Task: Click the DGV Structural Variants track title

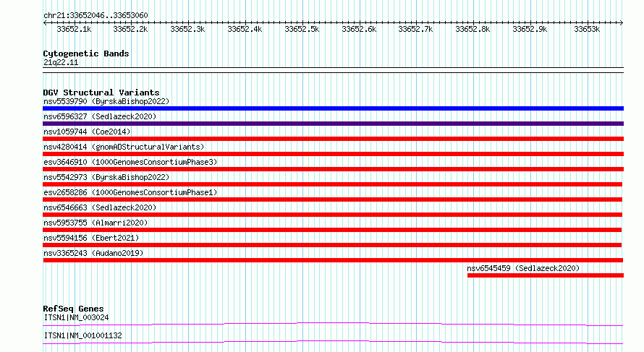Action: click(101, 93)
